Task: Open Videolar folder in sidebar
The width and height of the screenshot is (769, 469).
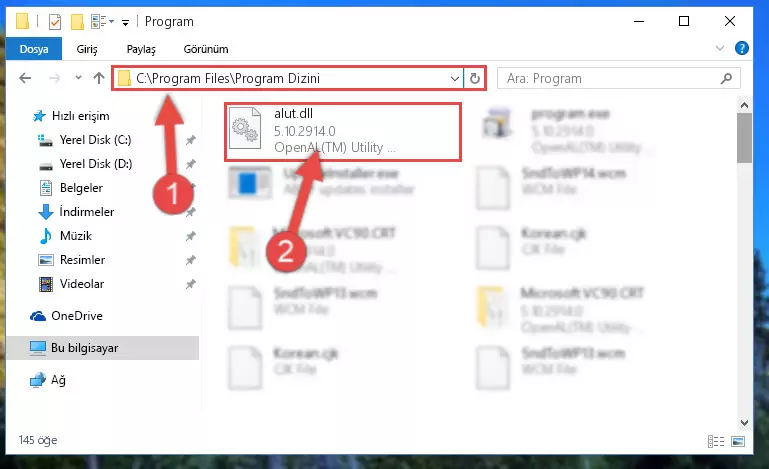Action: pyautogui.click(x=81, y=284)
